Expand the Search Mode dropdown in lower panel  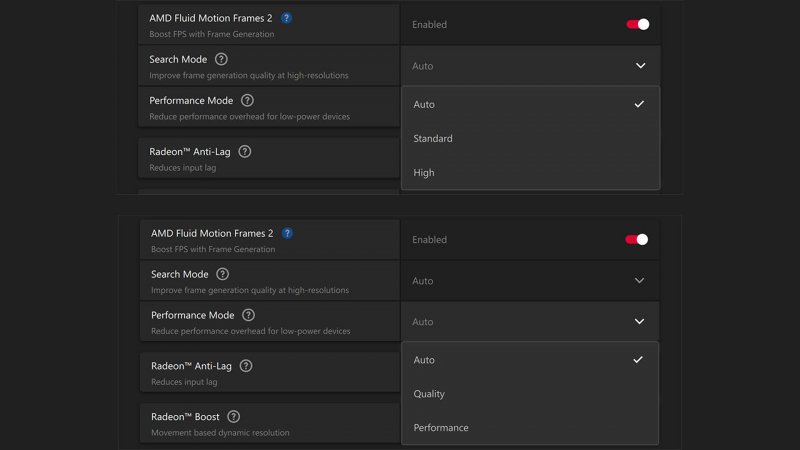[639, 281]
